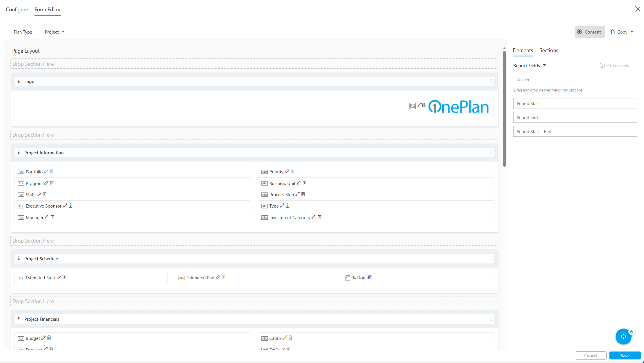
Task: Click the Project Information section title
Action: pos(44,153)
